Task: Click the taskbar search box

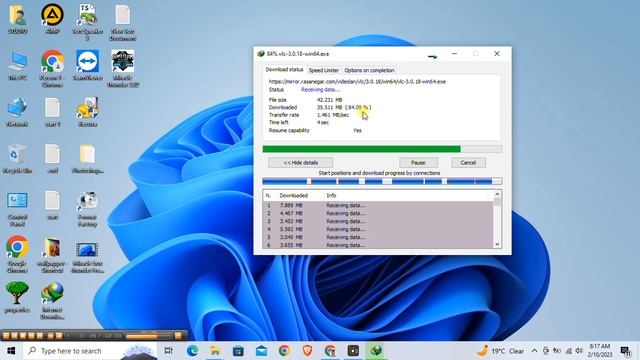Action: (x=90, y=351)
